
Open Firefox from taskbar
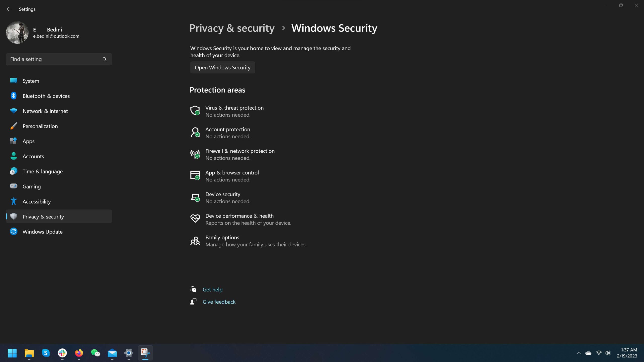(x=79, y=353)
